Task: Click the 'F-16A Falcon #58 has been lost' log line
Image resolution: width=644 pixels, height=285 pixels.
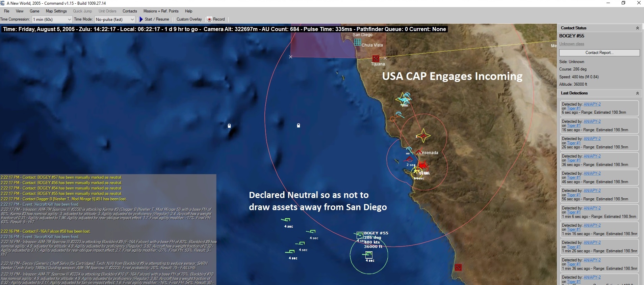Action: pos(45,231)
